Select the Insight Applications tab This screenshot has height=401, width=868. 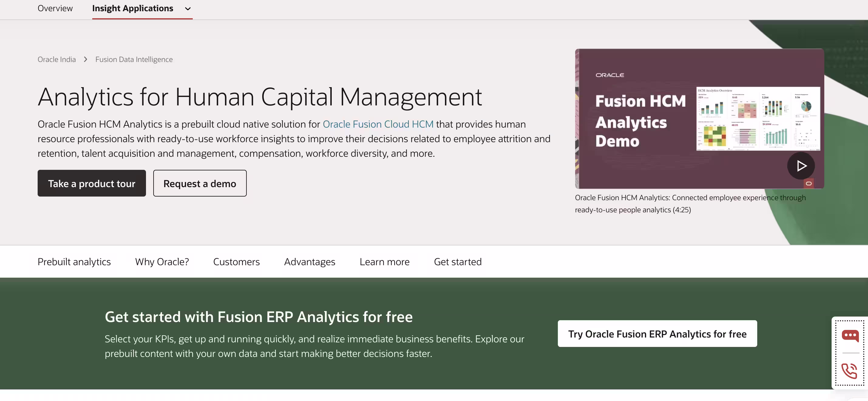pyautogui.click(x=133, y=9)
